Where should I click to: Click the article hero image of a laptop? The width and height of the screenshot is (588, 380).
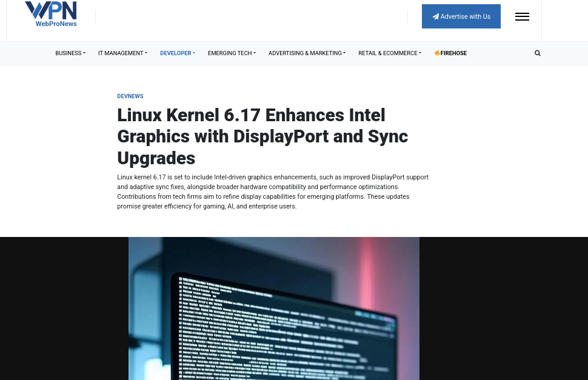tap(274, 308)
